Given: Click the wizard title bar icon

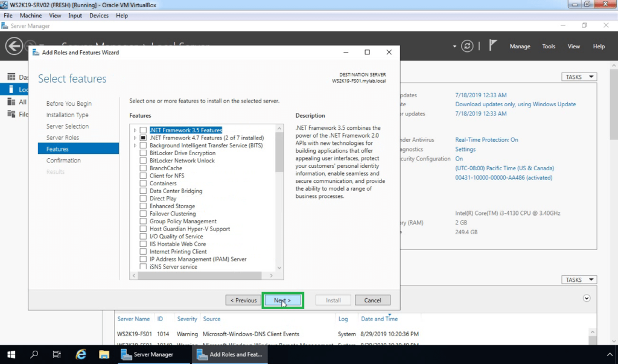Looking at the screenshot, I should (x=36, y=53).
